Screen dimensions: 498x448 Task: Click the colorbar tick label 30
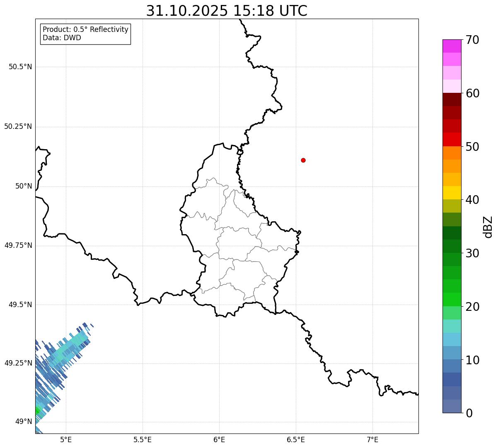(473, 253)
